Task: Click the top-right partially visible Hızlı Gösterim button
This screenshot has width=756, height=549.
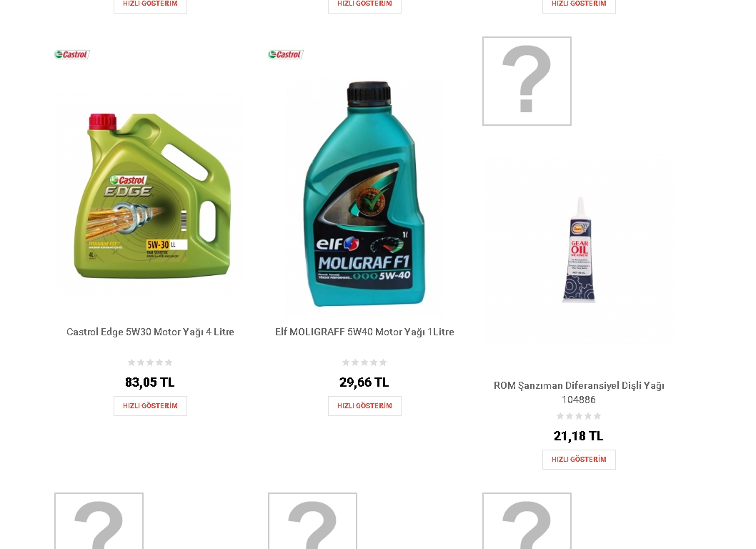Action: pos(579,4)
